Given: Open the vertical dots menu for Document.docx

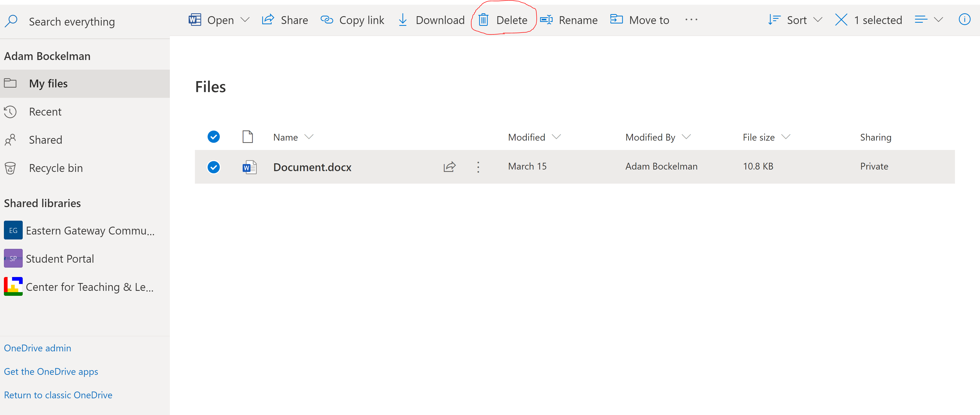Looking at the screenshot, I should 478,167.
